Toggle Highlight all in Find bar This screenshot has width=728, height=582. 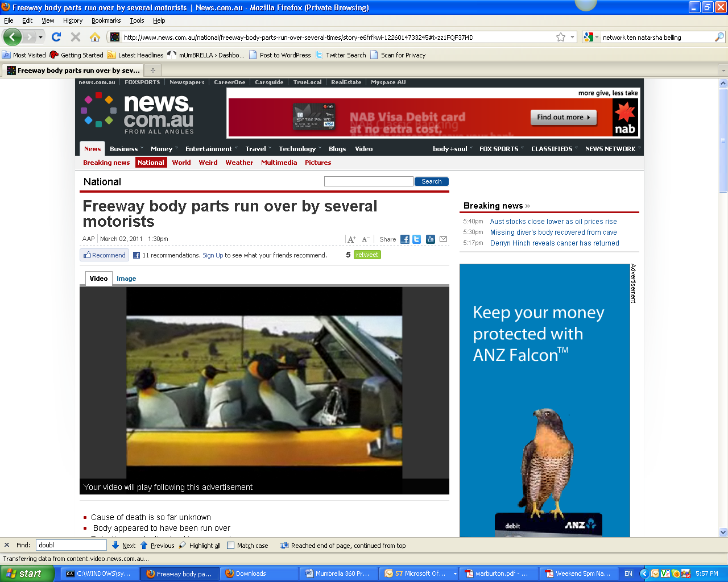pos(200,546)
